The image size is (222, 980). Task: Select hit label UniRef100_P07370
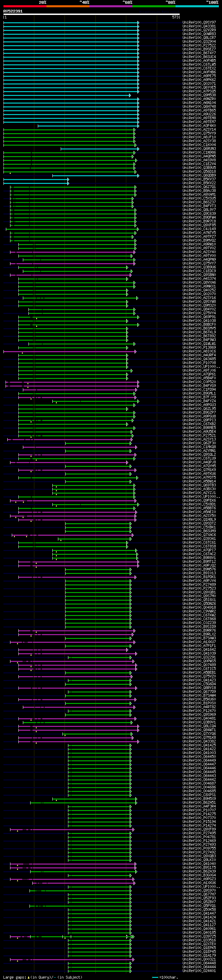(x=199, y=818)
